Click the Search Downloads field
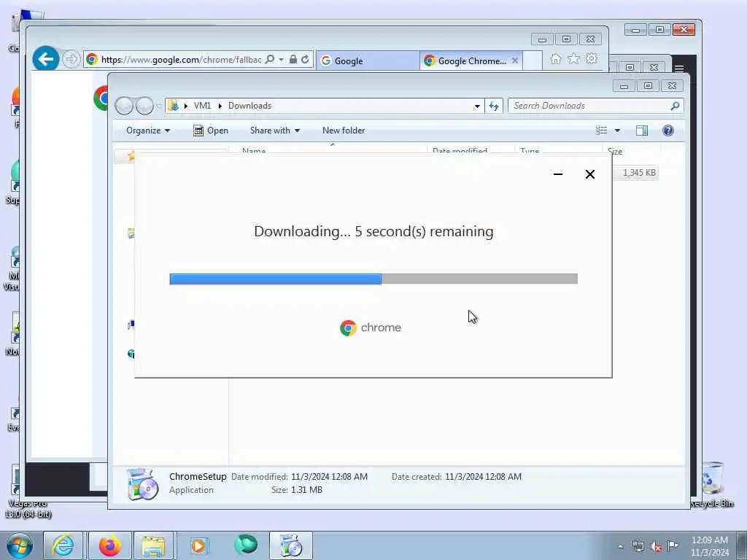The width and height of the screenshot is (747, 560). (595, 106)
